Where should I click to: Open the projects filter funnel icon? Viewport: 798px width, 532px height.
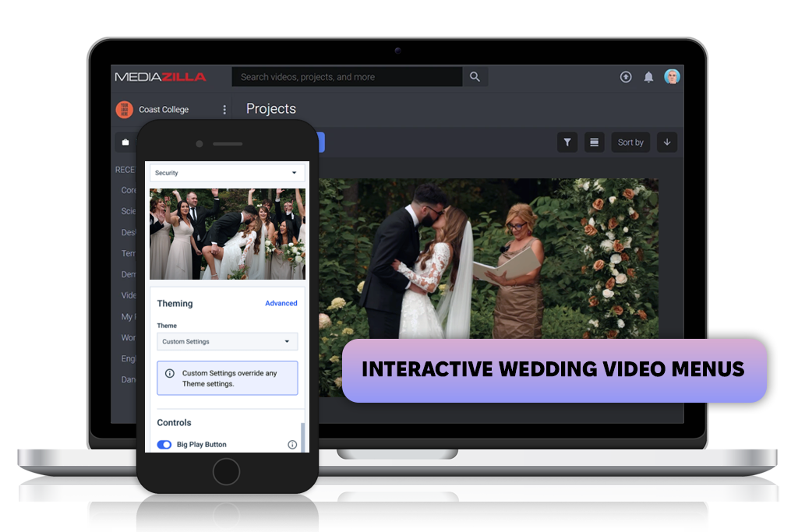pyautogui.click(x=567, y=143)
